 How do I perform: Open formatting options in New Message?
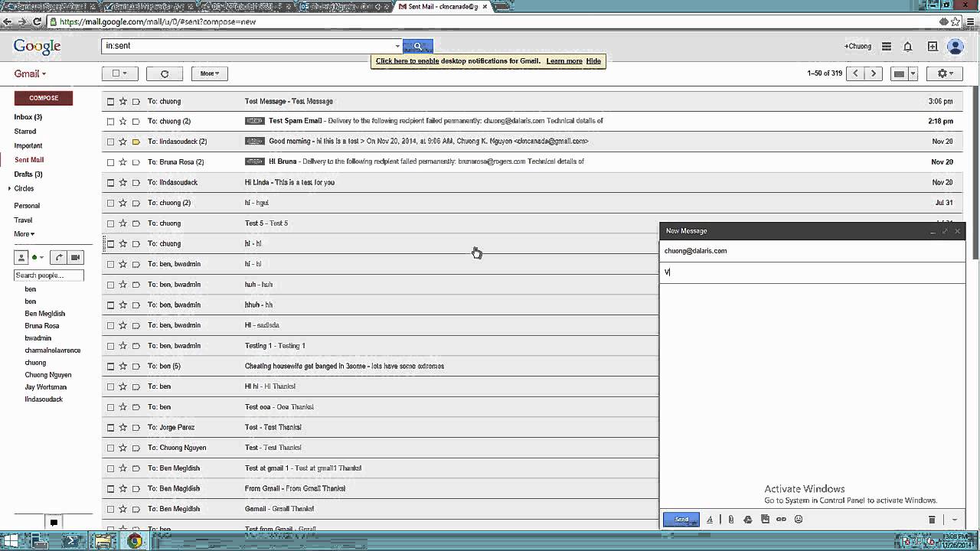(710, 519)
